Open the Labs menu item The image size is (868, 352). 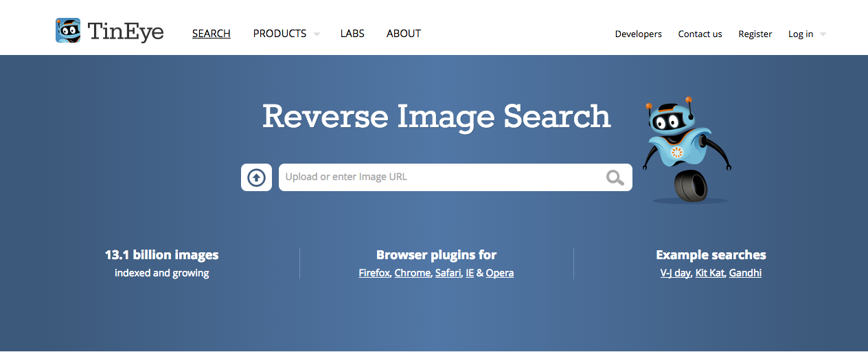352,34
